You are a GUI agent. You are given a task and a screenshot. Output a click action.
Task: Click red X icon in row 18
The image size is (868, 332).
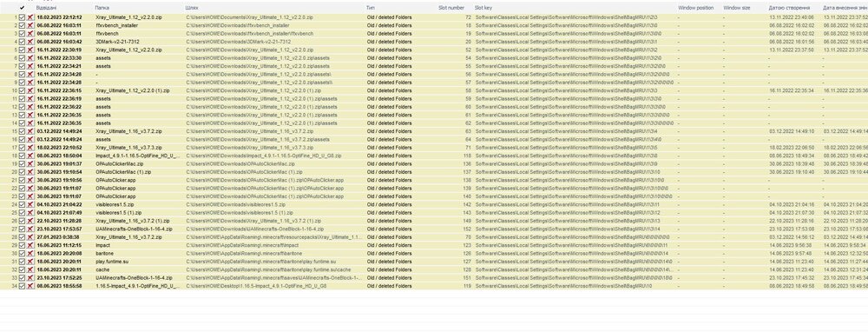tap(31, 156)
